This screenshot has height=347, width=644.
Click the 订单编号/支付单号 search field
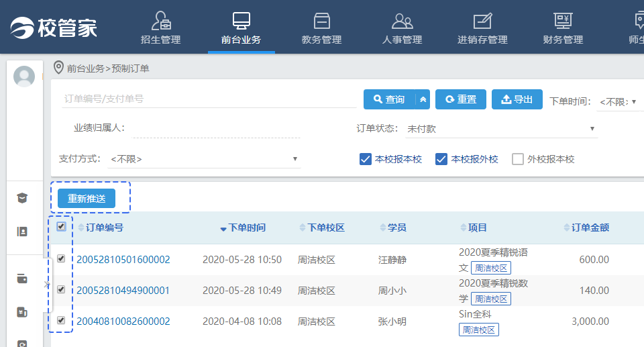[208, 99]
